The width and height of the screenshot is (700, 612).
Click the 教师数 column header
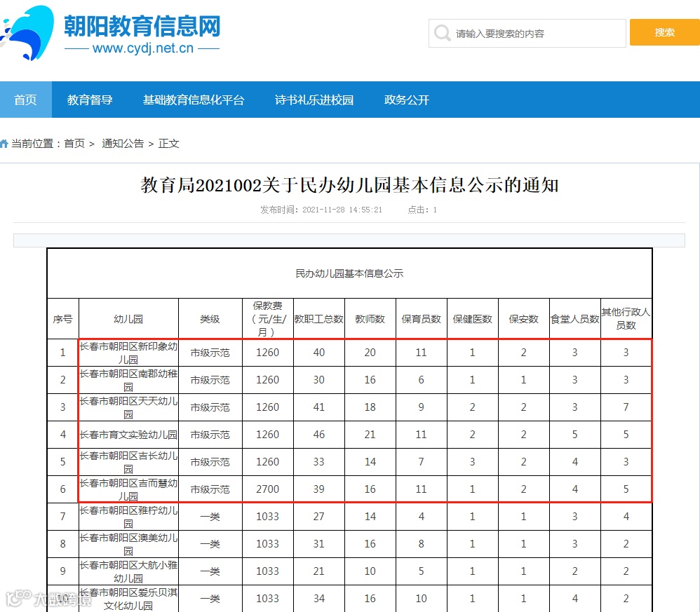370,319
